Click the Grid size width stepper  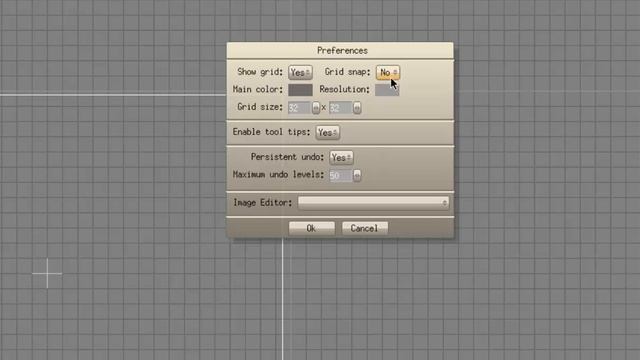[316, 108]
